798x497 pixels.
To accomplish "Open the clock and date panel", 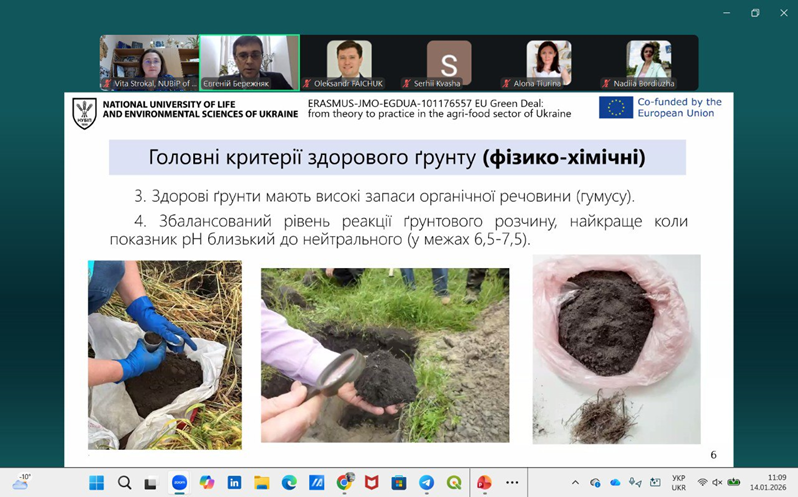I will pyautogui.click(x=776, y=482).
